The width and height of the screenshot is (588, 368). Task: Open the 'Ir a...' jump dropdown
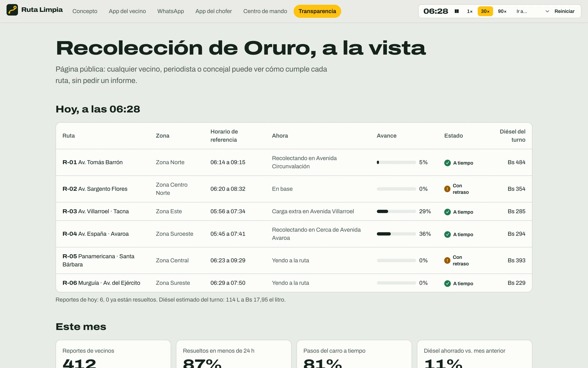[x=533, y=11]
